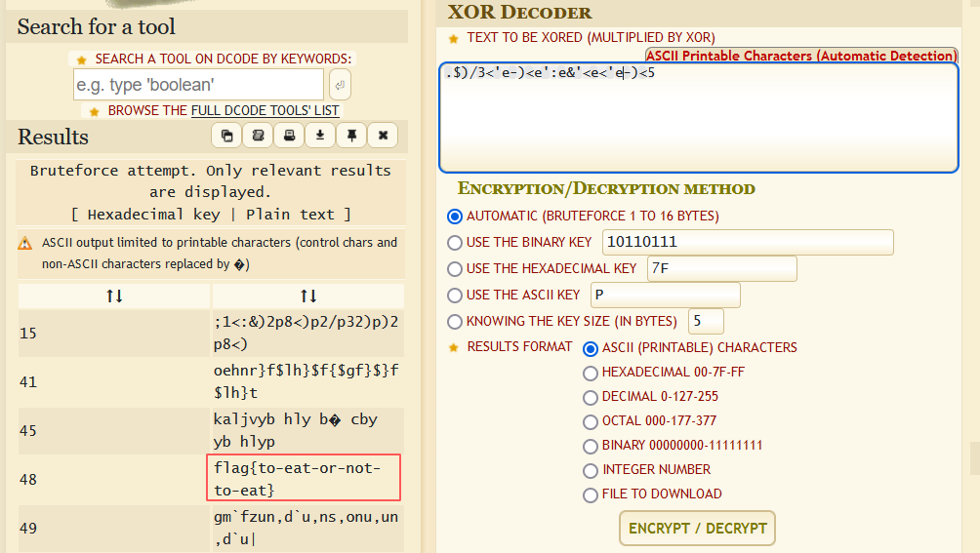Click the ASCII key input containing P

pos(666,296)
